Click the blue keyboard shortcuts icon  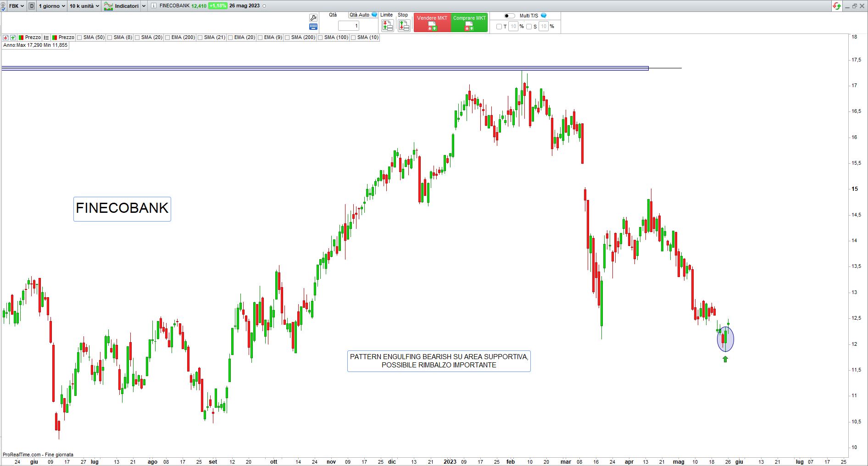point(313,27)
